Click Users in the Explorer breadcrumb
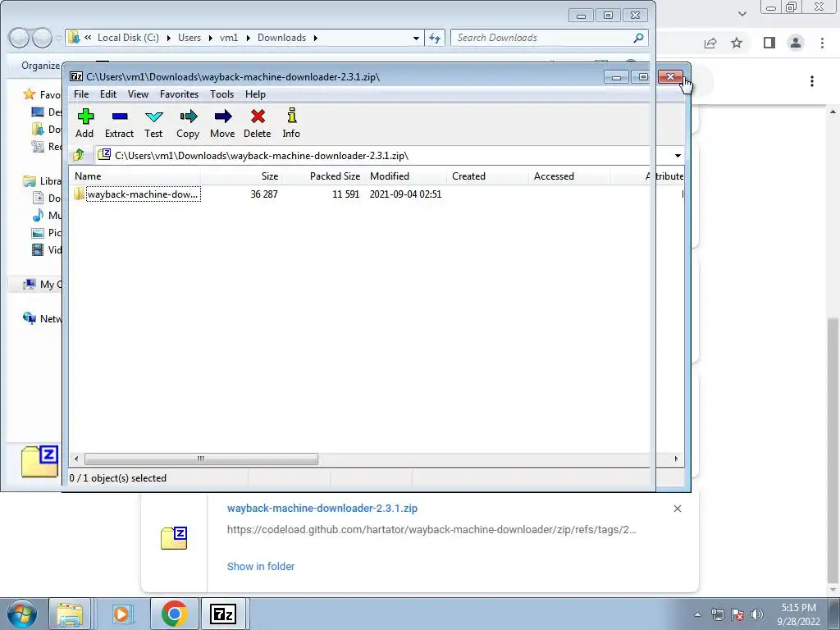This screenshot has width=840, height=630. pos(189,38)
